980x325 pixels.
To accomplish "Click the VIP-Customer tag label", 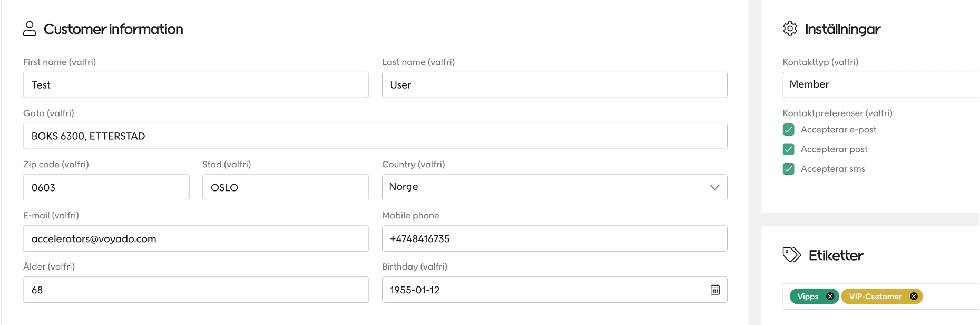I will coord(875,297).
